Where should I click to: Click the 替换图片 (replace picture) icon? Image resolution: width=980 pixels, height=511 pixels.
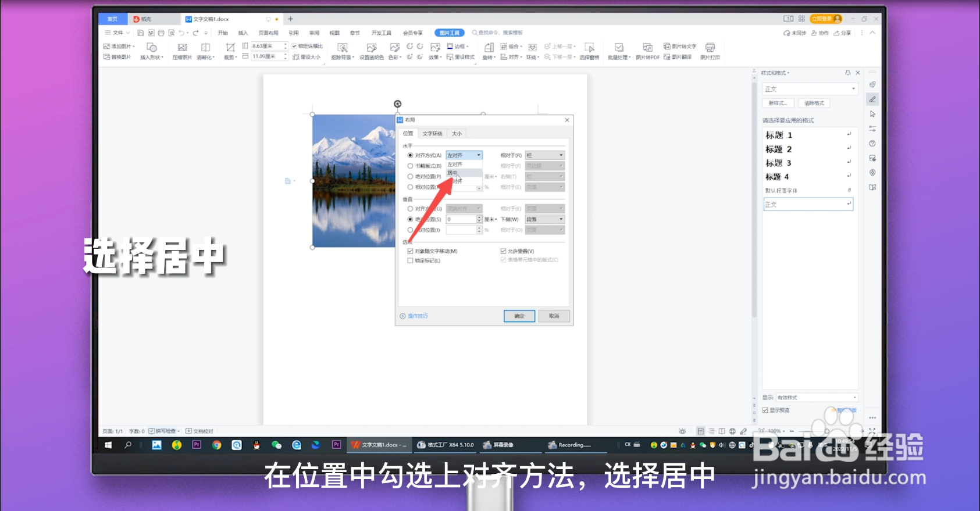pyautogui.click(x=106, y=57)
